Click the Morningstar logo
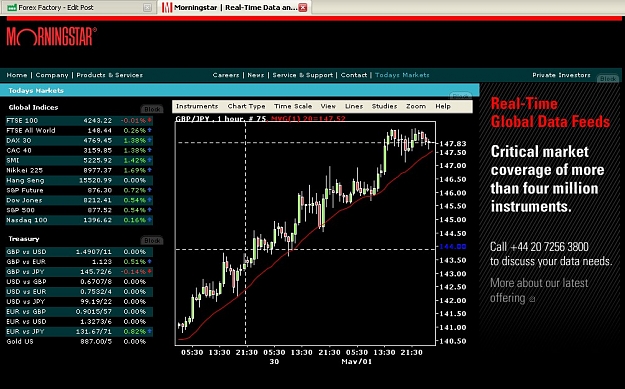 pos(51,37)
